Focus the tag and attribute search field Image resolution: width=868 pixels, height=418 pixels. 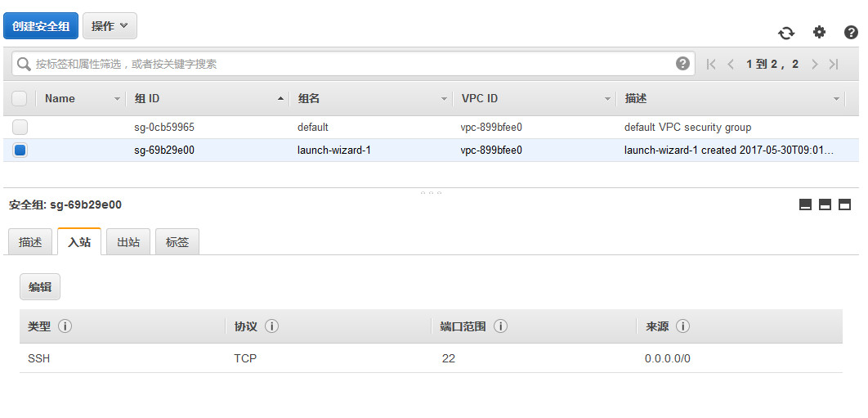(351, 64)
